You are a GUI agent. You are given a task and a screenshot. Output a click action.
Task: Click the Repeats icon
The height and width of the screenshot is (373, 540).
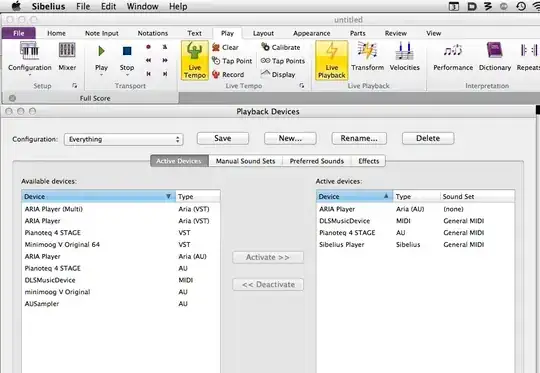pos(529,50)
